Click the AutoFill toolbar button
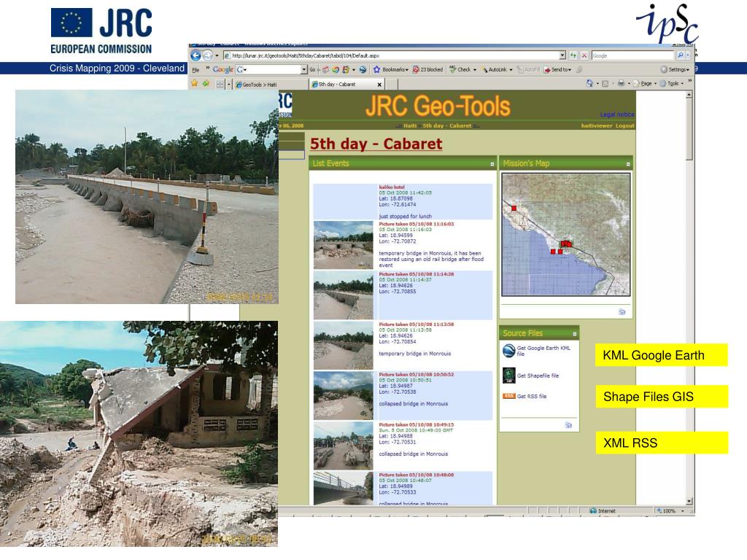The width and height of the screenshot is (747, 560). click(528, 69)
